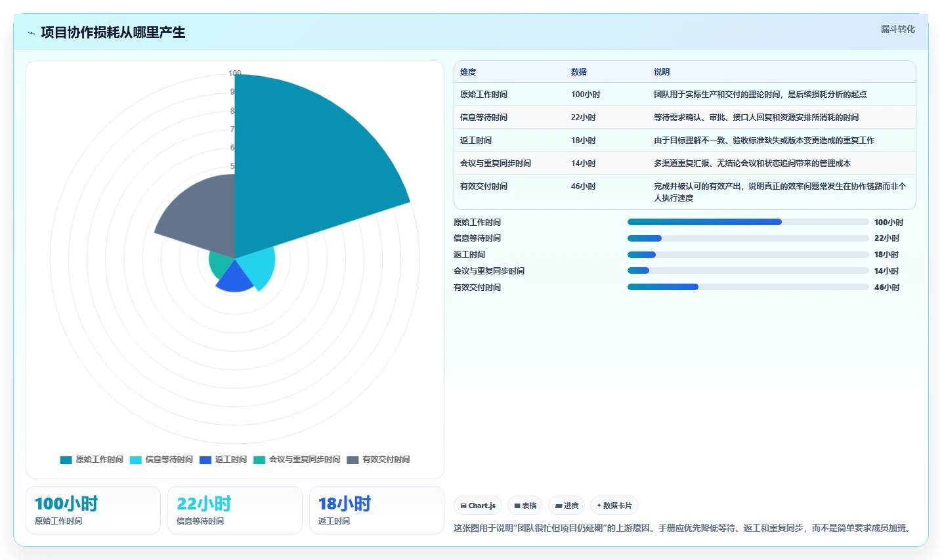Click description starting 完成并被认可的有效产出
Screen dimensions: 942x560
(x=780, y=192)
